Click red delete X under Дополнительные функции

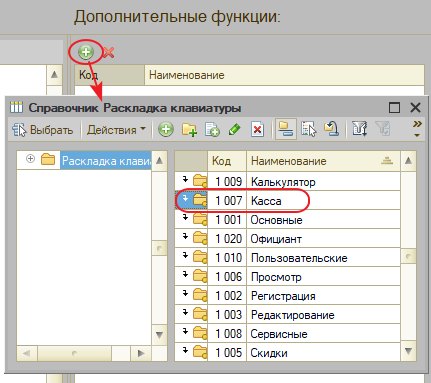[x=108, y=52]
